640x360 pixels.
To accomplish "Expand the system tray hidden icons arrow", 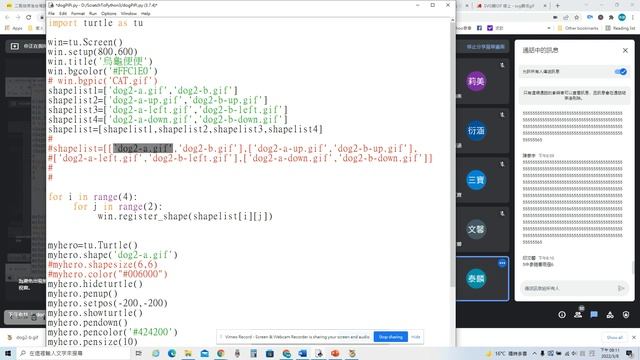I will (534, 353).
